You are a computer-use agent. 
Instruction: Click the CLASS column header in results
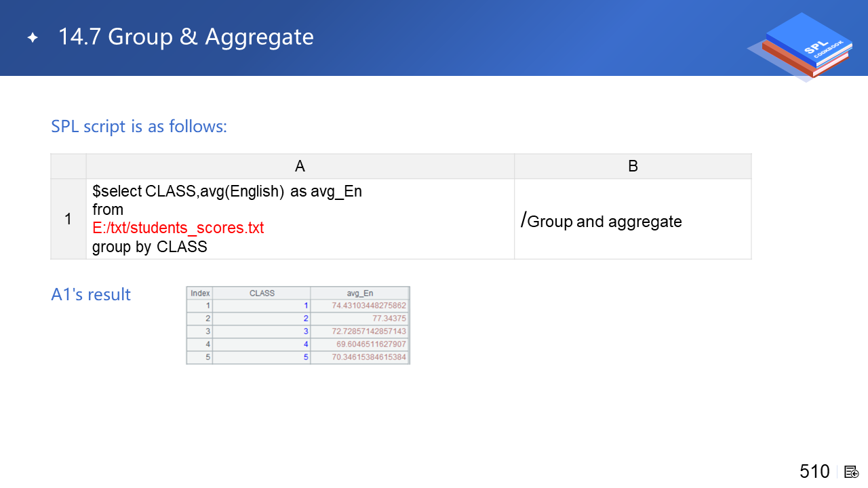pyautogui.click(x=262, y=293)
